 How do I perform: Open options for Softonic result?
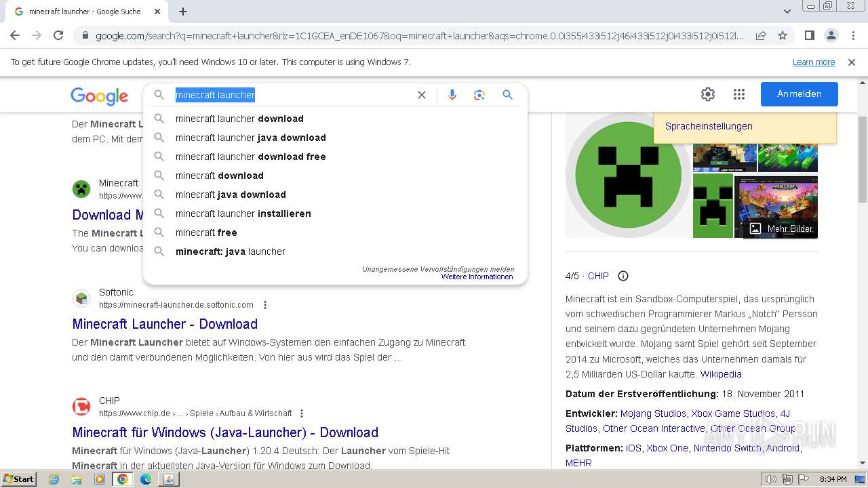pos(265,305)
